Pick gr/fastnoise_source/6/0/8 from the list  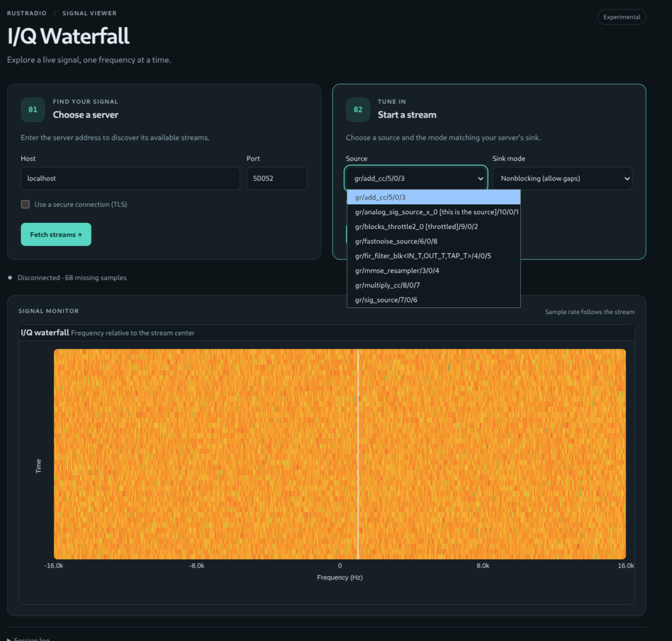pos(434,241)
